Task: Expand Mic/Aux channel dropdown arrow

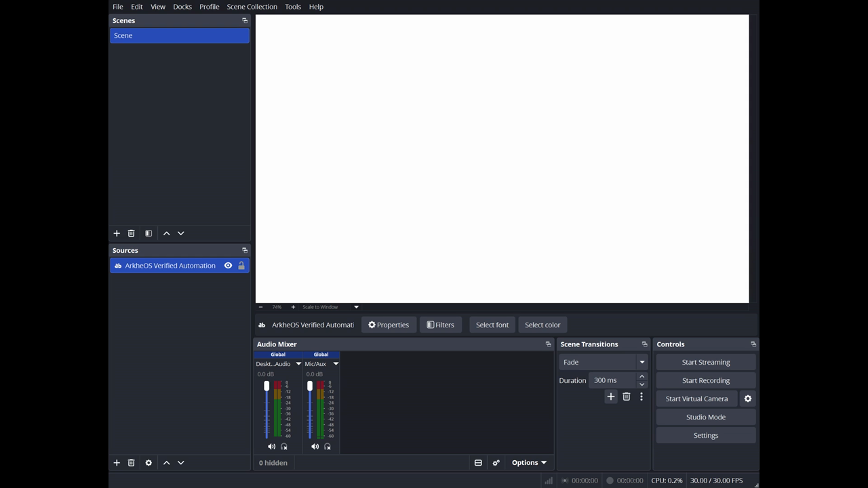Action: click(x=336, y=364)
